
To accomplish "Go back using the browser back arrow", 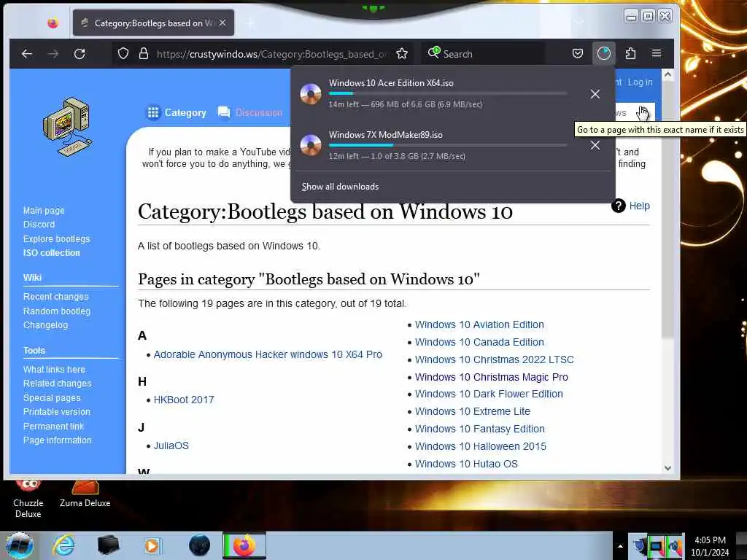I will (27, 54).
